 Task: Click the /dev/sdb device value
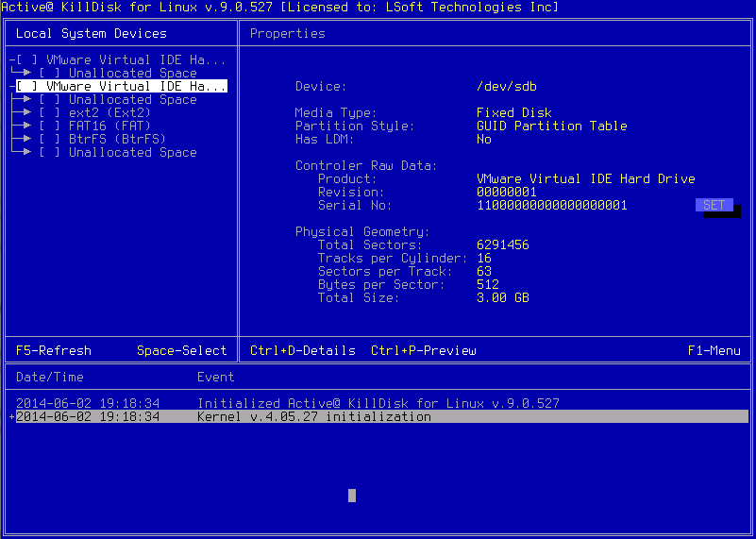[507, 87]
